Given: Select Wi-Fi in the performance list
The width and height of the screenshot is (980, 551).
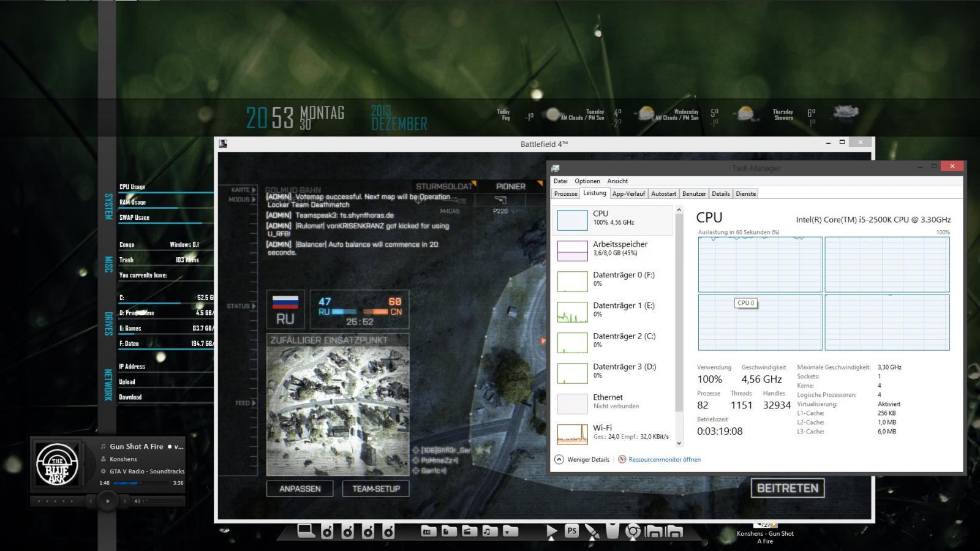Looking at the screenshot, I should tap(612, 433).
